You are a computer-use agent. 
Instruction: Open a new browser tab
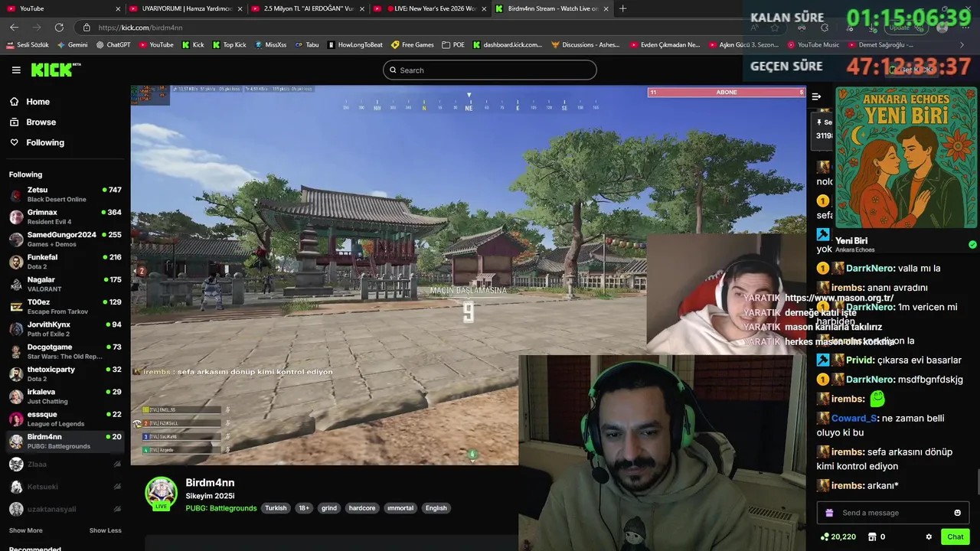(x=622, y=8)
